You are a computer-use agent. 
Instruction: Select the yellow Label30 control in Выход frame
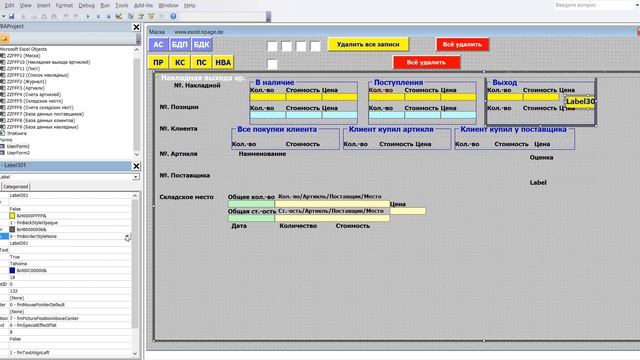click(580, 102)
